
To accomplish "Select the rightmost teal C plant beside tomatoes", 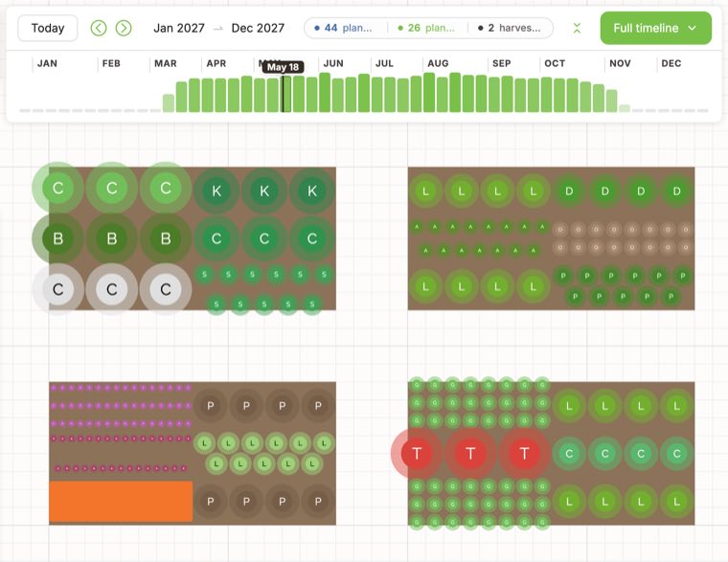I will [x=677, y=454].
